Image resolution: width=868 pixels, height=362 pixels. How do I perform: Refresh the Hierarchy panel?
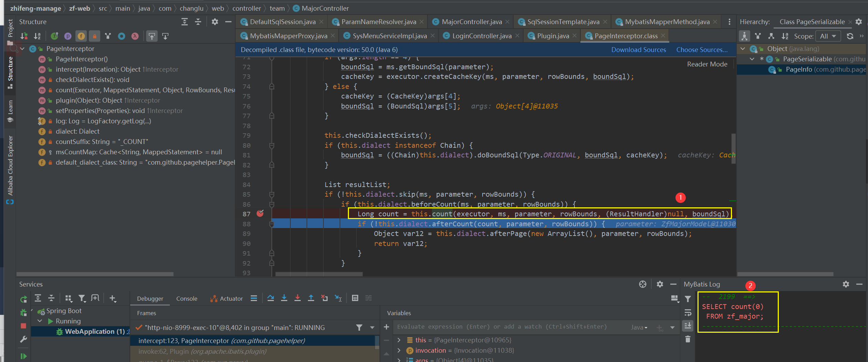point(850,36)
